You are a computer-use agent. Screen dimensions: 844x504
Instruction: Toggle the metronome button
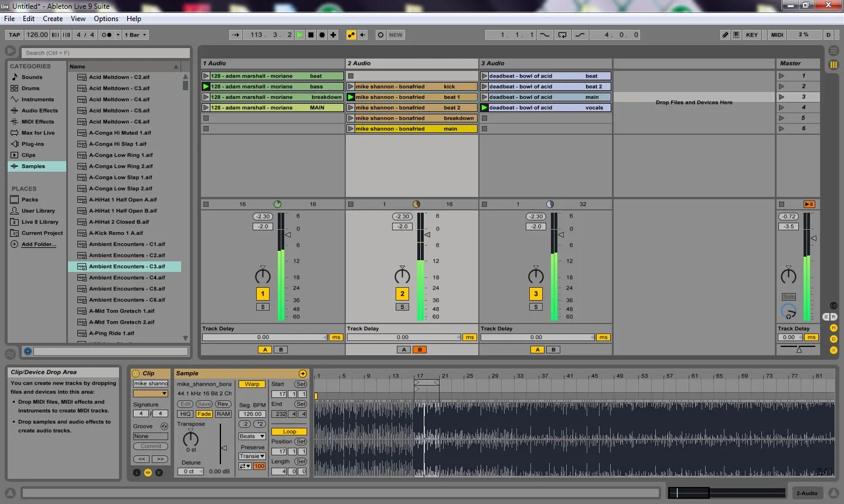point(105,35)
